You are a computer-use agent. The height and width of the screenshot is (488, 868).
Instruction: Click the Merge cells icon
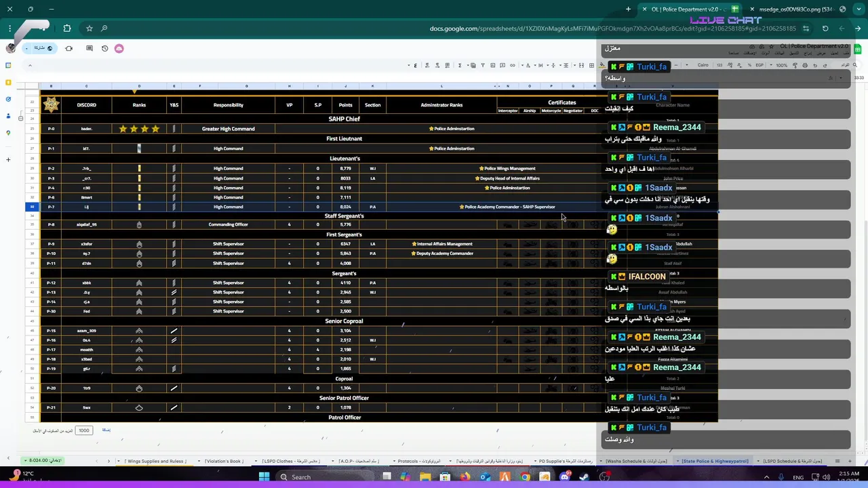point(581,65)
